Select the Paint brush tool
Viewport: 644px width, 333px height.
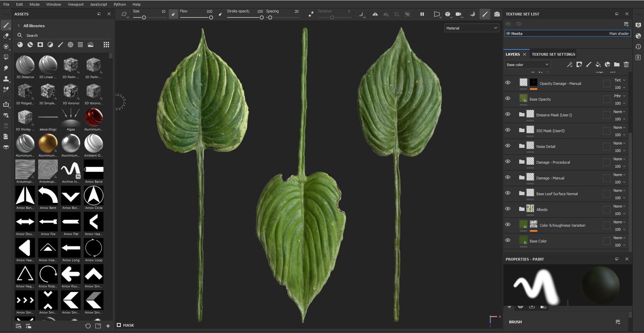tap(6, 25)
